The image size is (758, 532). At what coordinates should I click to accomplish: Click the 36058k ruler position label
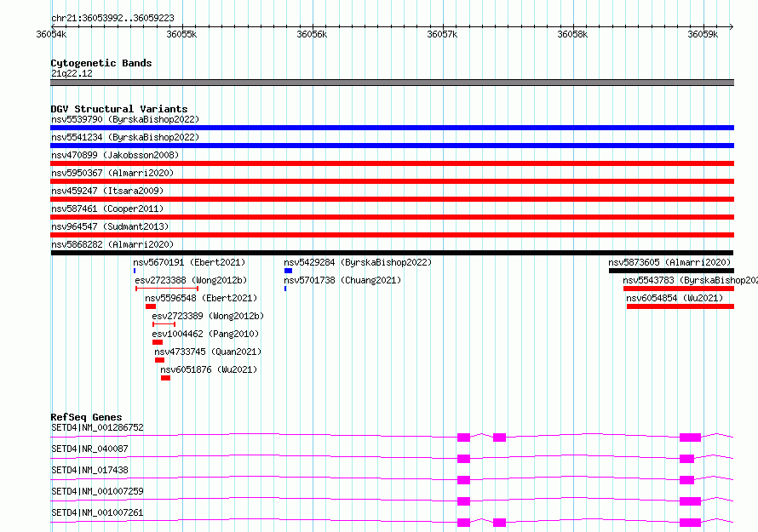pos(572,34)
